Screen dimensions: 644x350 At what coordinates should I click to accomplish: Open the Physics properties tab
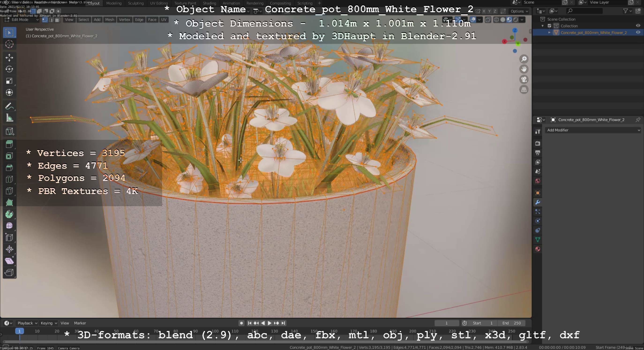(538, 221)
